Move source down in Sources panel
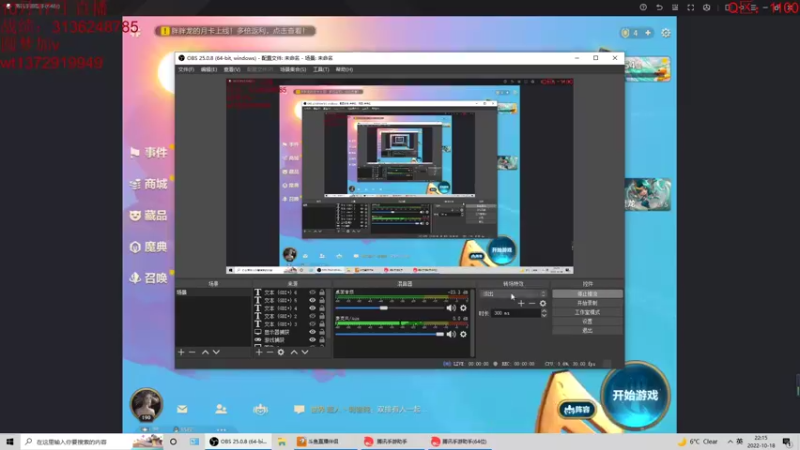Screen dimensions: 800x450 [x=305, y=352]
